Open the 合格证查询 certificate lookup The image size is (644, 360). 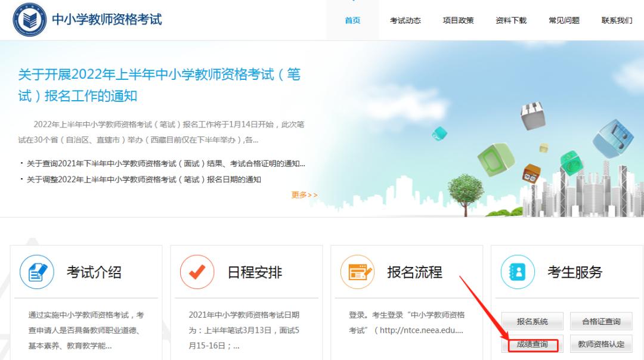pyautogui.click(x=602, y=321)
